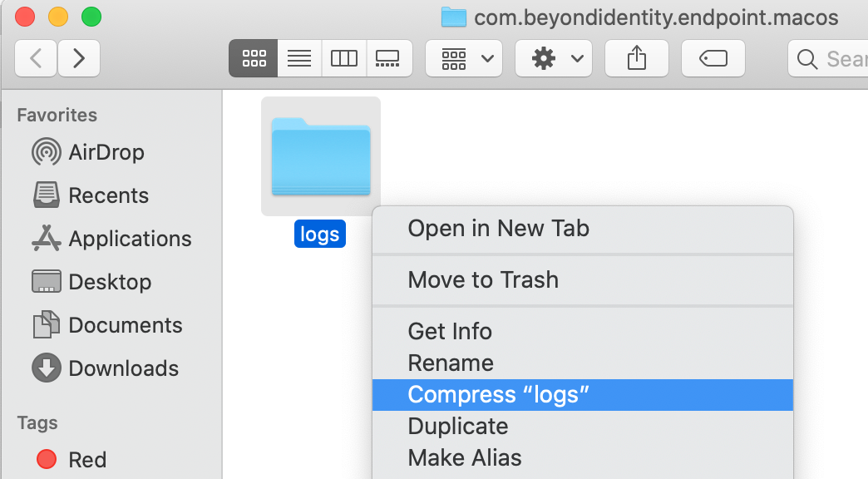
Task: Switch to icon view in the toolbar
Action: (254, 57)
